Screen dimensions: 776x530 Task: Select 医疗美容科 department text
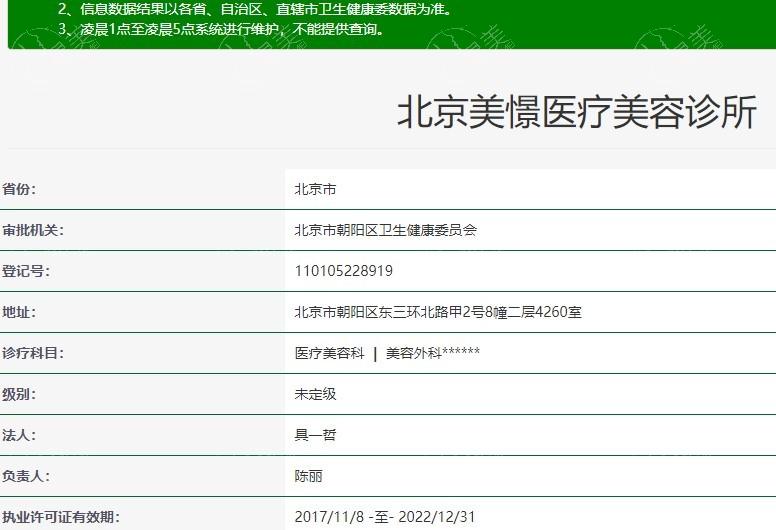[329, 353]
